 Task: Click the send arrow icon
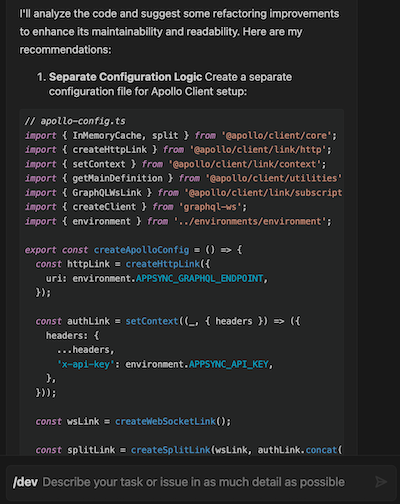pyautogui.click(x=381, y=482)
